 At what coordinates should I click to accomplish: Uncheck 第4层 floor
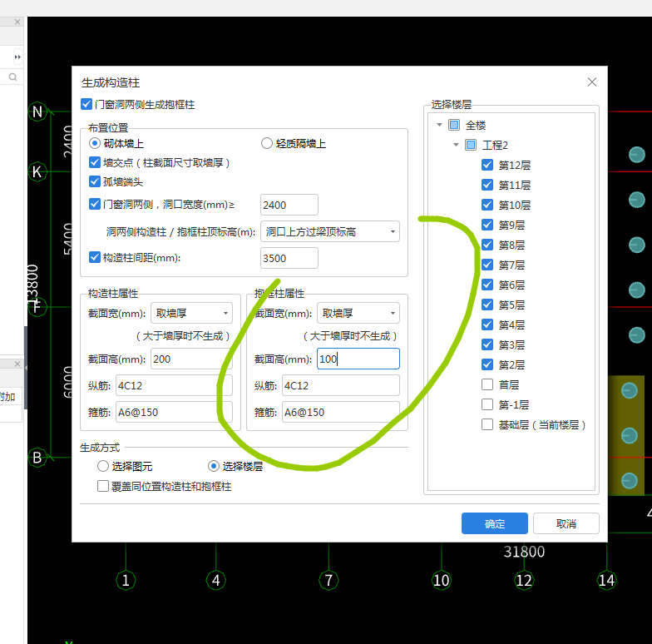487,324
